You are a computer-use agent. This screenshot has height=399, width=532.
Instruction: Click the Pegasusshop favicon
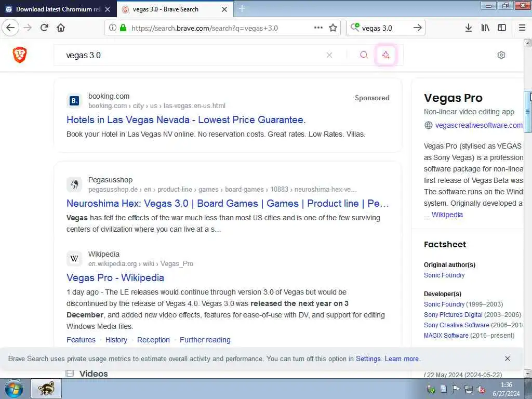pos(74,184)
